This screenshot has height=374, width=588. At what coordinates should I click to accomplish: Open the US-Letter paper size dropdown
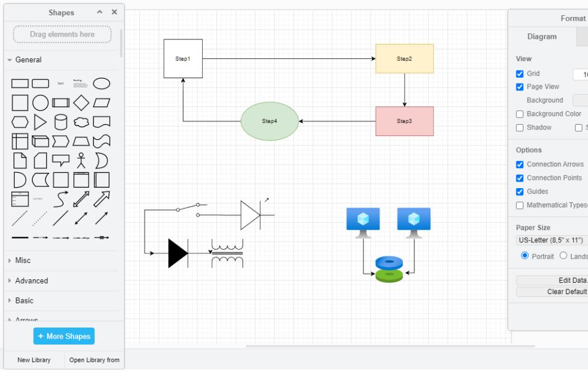(551, 241)
